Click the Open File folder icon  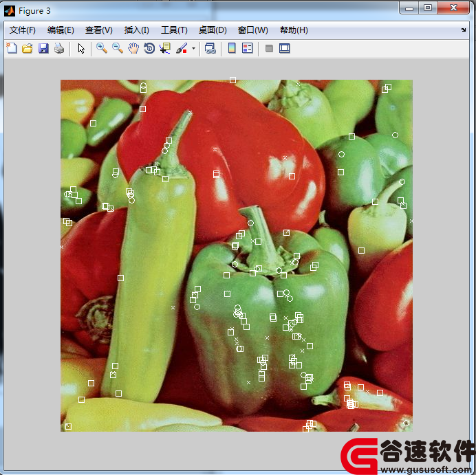click(28, 48)
